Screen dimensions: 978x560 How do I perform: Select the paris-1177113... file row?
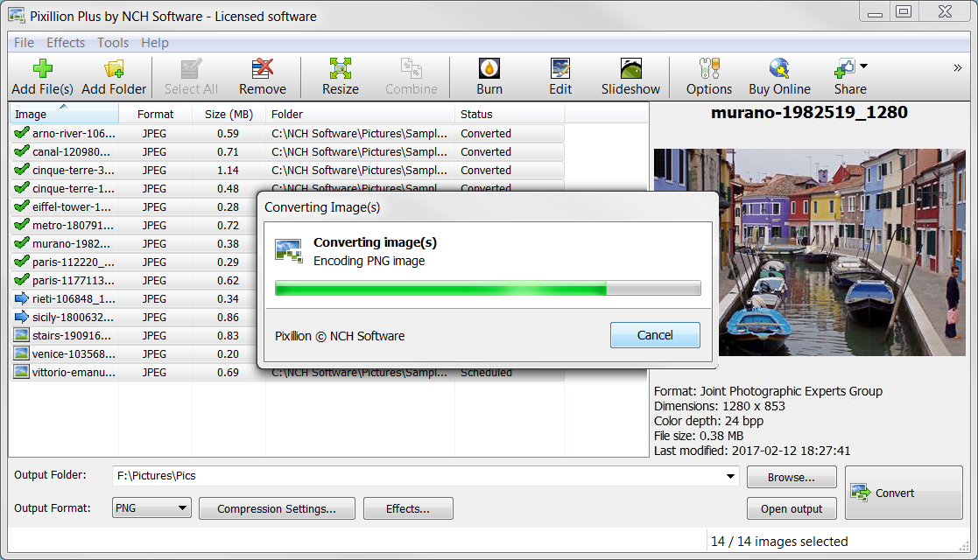[x=134, y=280]
